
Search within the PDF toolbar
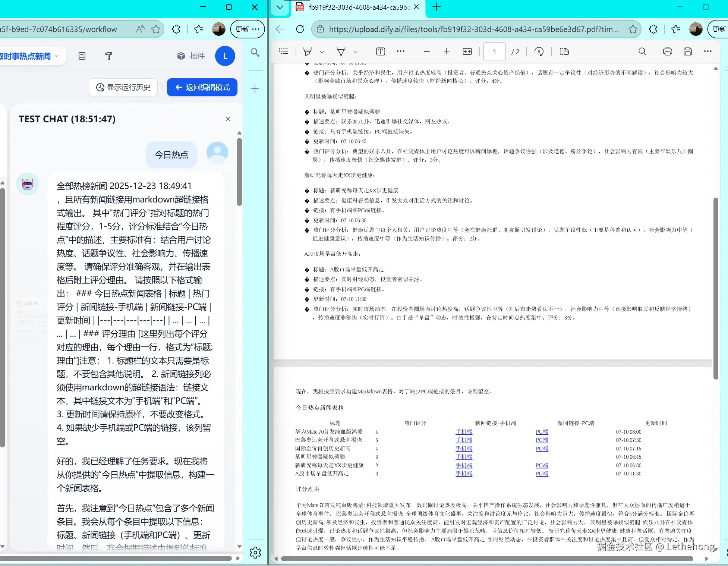point(642,51)
